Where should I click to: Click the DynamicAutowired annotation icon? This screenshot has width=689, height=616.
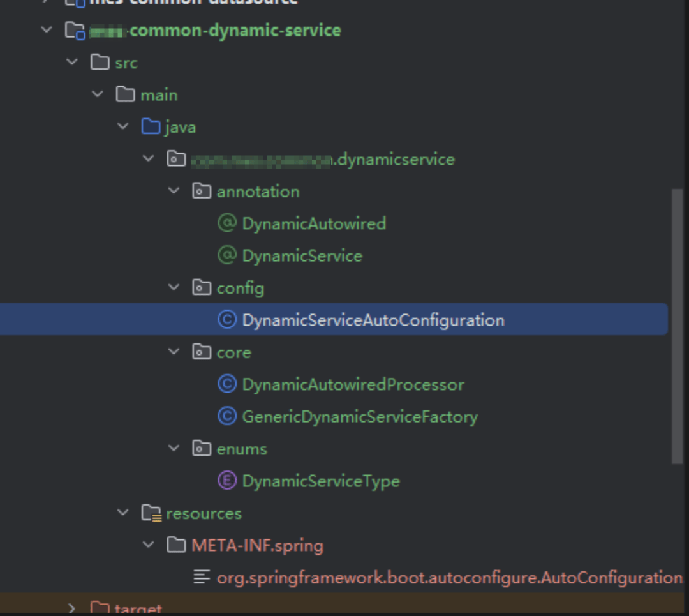226,223
